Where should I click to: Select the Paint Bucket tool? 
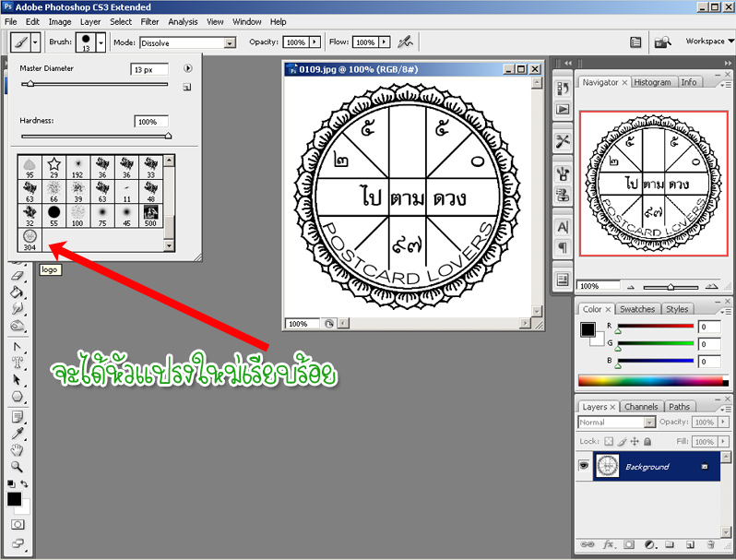(x=18, y=292)
